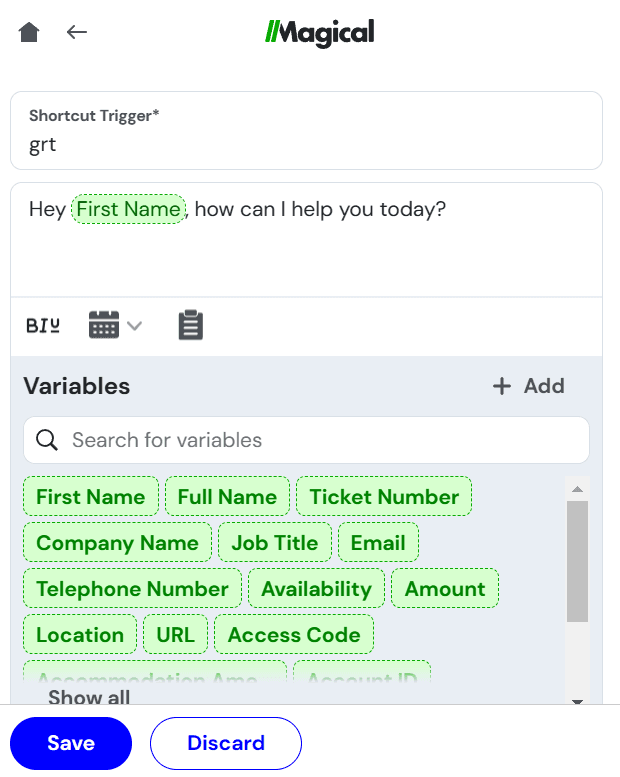
Task: Save the shortcut
Action: (x=71, y=743)
